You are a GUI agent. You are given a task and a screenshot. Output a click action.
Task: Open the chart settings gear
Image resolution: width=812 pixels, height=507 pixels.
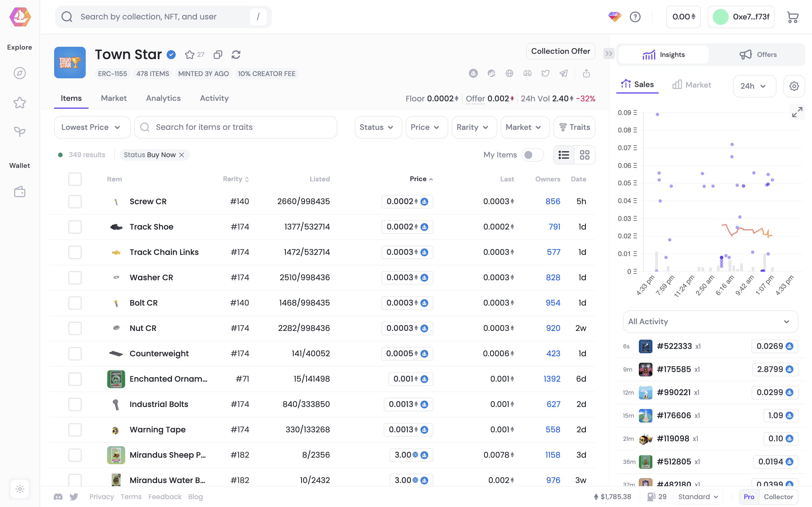[794, 86]
